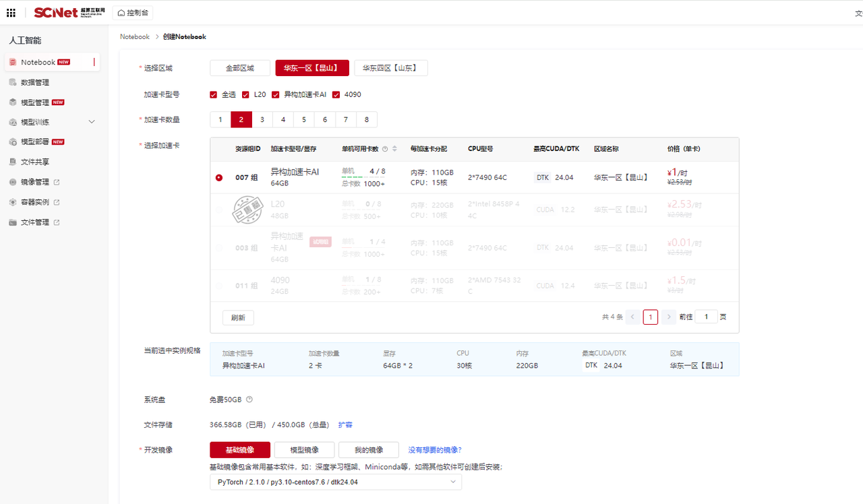This screenshot has height=504, width=863.
Task: Toggle the 4090 accelerator checkbox
Action: 336,94
